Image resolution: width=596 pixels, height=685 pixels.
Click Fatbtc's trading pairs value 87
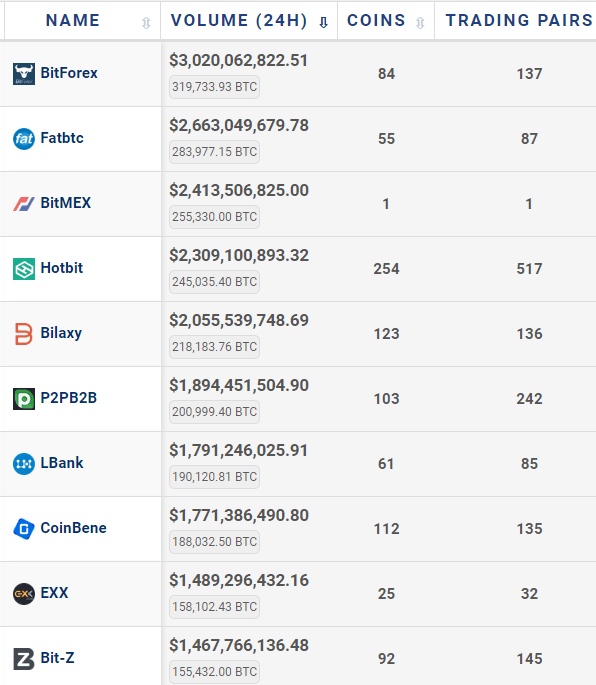pyautogui.click(x=529, y=139)
